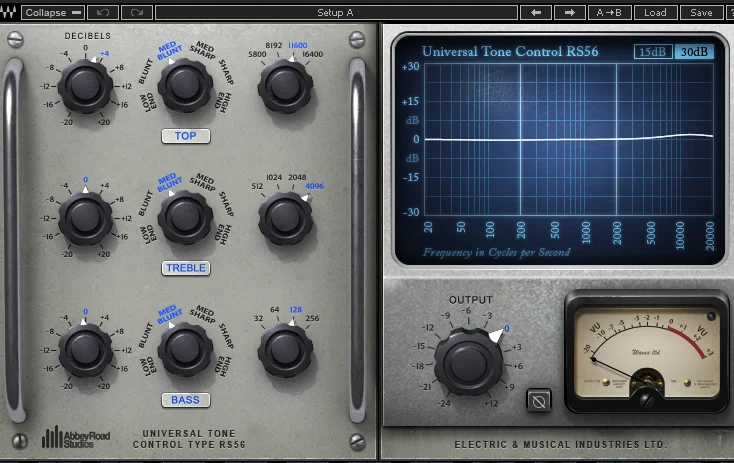The width and height of the screenshot is (734, 463).
Task: Go to next preset with right arrow
Action: (x=569, y=13)
